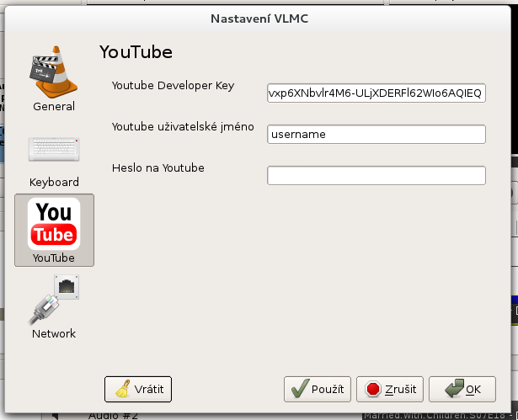Open Network settings cable icon
The image size is (518, 420).
pos(54,300)
